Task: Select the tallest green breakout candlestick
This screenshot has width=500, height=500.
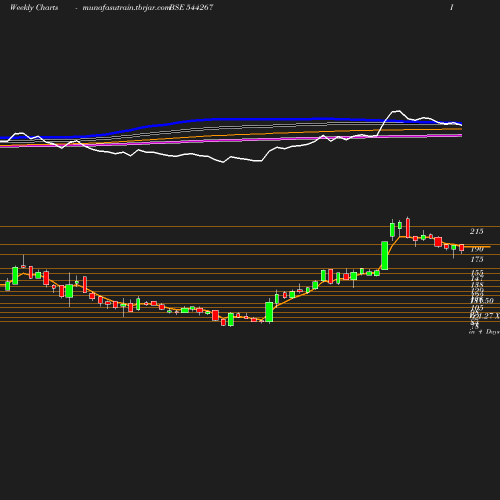Action: [x=385, y=255]
